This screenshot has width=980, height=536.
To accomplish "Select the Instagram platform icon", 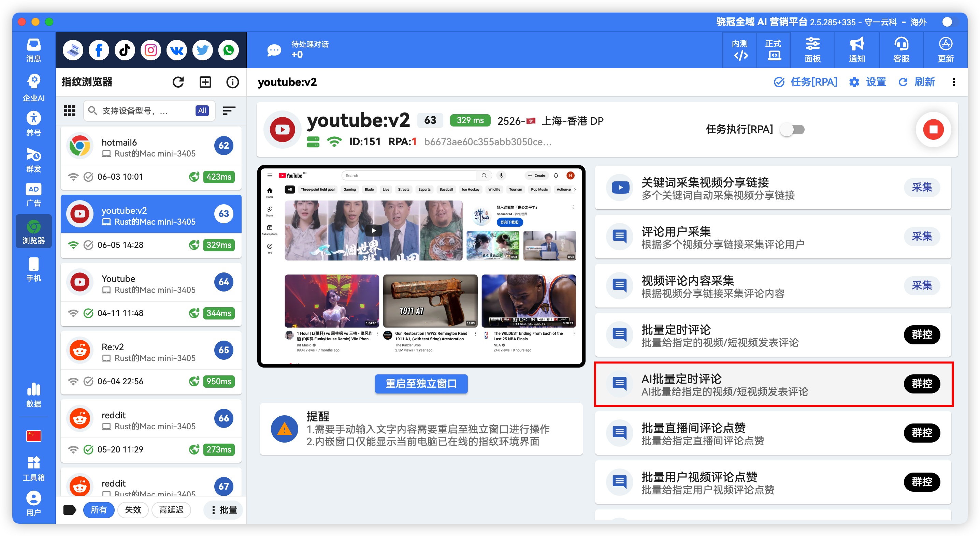I will [x=151, y=50].
